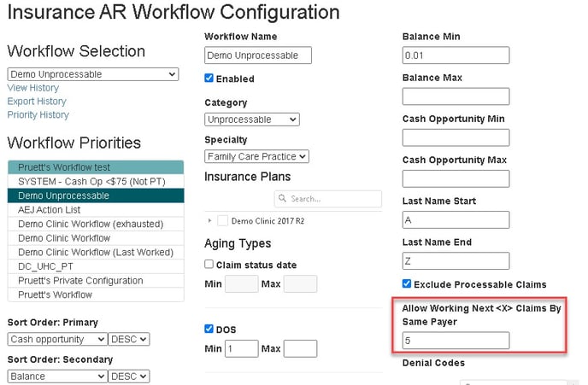The height and width of the screenshot is (385, 588).
Task: Click the Workflow Name text field
Action: [258, 55]
